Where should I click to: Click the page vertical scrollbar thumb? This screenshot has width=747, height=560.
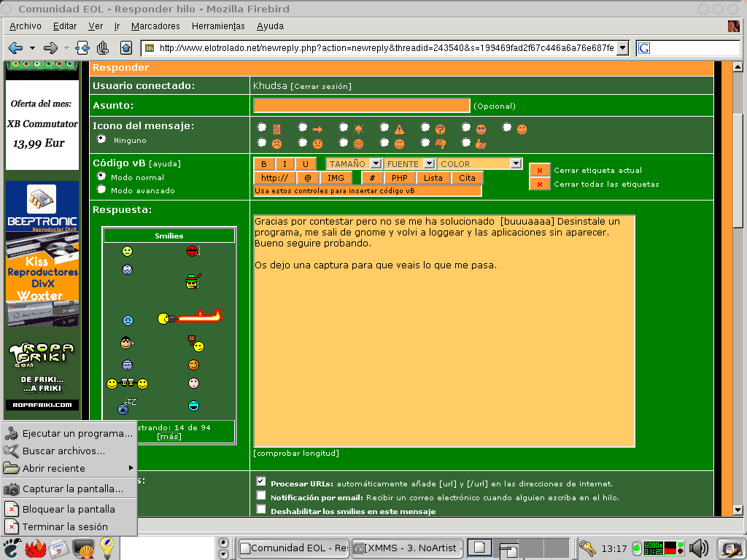coord(738,172)
